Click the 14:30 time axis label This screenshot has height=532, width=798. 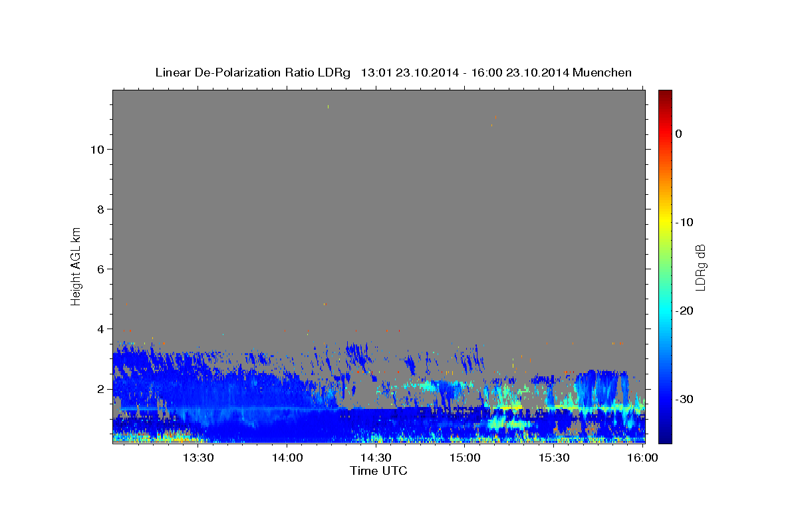coord(376,458)
